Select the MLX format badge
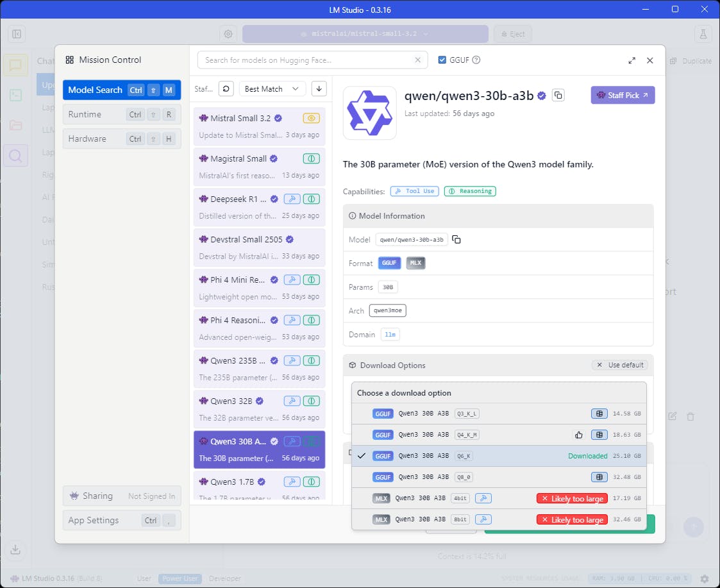720x588 pixels. coord(415,263)
